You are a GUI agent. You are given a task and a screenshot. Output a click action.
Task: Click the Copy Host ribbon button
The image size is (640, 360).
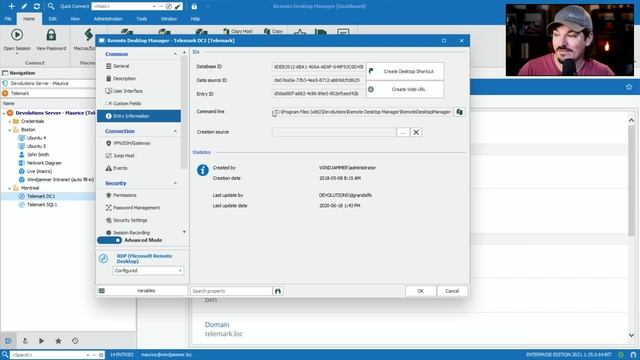coord(238,31)
